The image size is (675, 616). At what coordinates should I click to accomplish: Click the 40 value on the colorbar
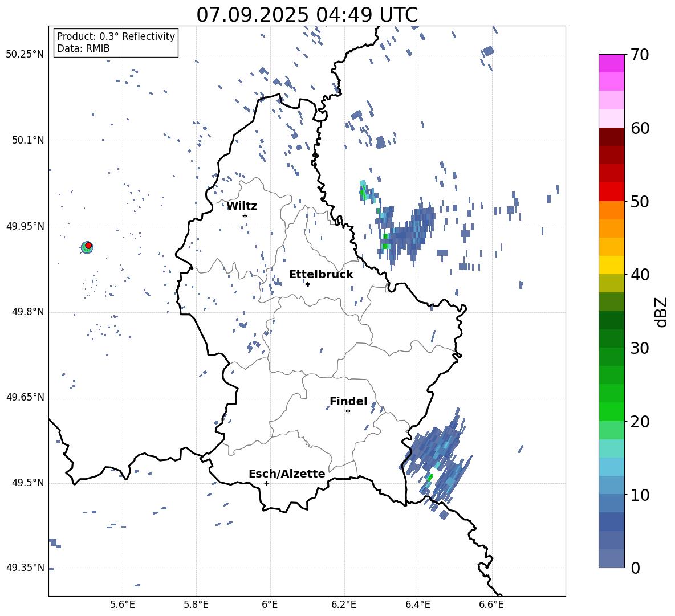[640, 275]
